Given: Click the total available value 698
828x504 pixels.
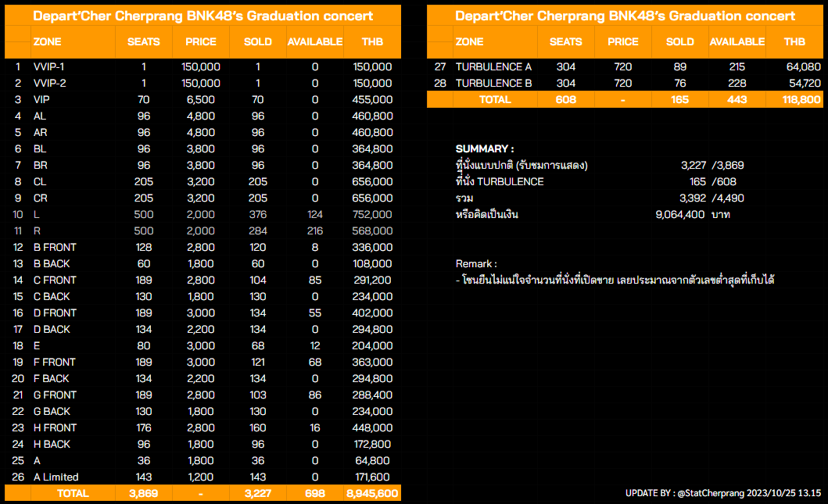Looking at the screenshot, I should 315,493.
